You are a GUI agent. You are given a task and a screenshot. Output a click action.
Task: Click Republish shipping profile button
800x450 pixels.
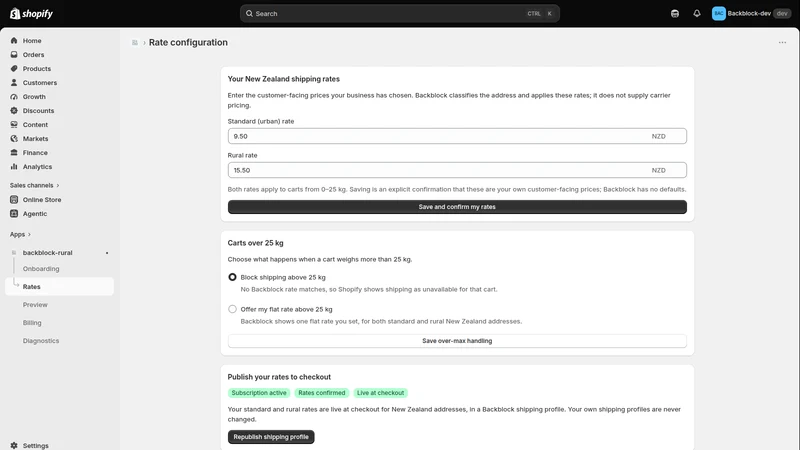coord(271,437)
